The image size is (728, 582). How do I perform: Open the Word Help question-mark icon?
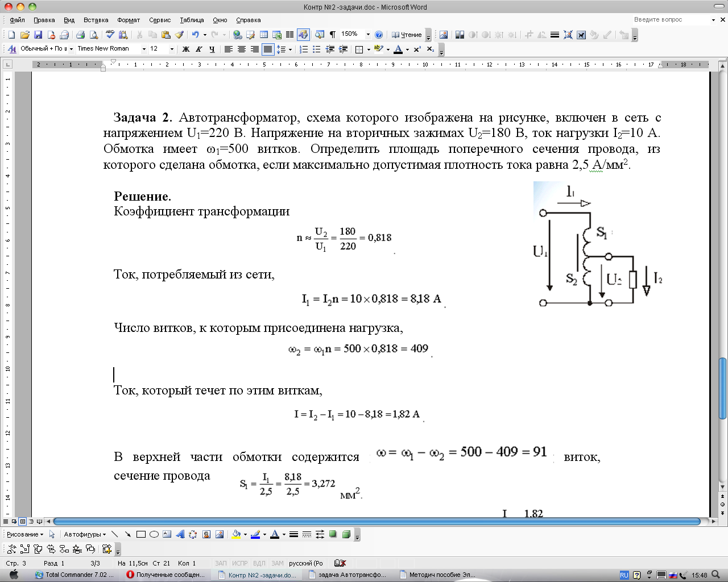click(379, 35)
